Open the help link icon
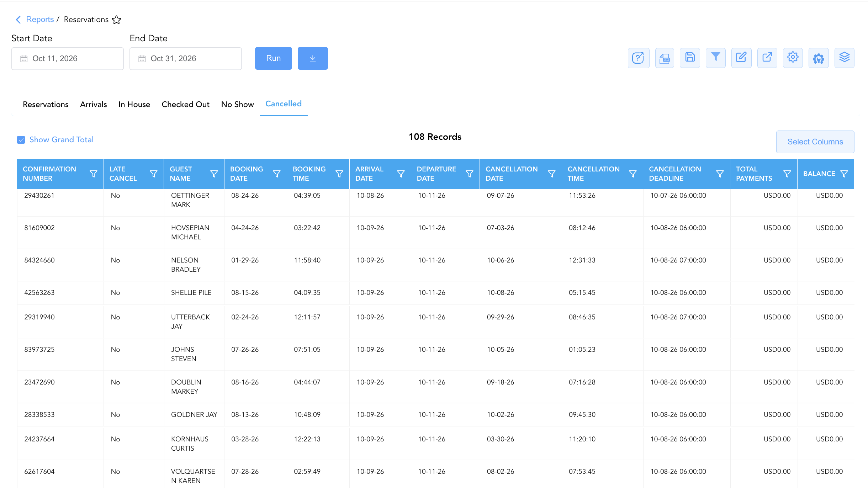 (x=638, y=58)
